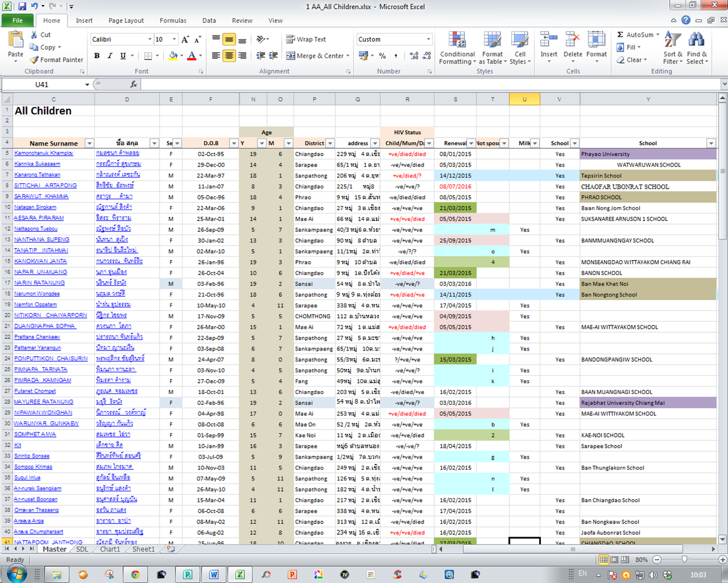Click the Decrease Indent icon
The height and width of the screenshot is (583, 728).
(261, 56)
